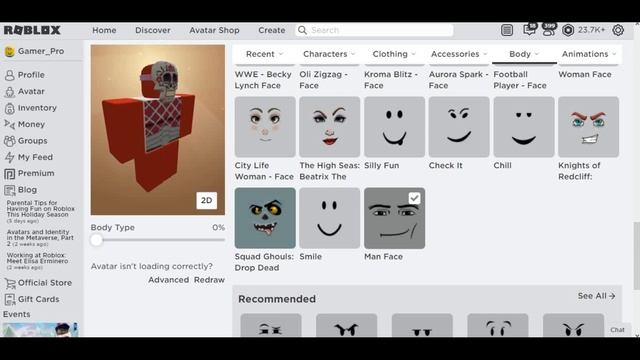
Task: Go to the Discover tab
Action: [x=153, y=30]
